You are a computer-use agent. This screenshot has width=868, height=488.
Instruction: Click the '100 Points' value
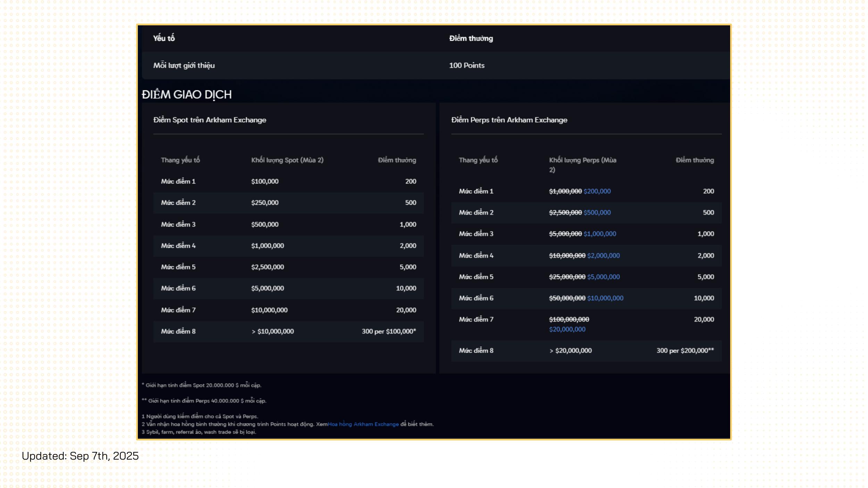467,65
